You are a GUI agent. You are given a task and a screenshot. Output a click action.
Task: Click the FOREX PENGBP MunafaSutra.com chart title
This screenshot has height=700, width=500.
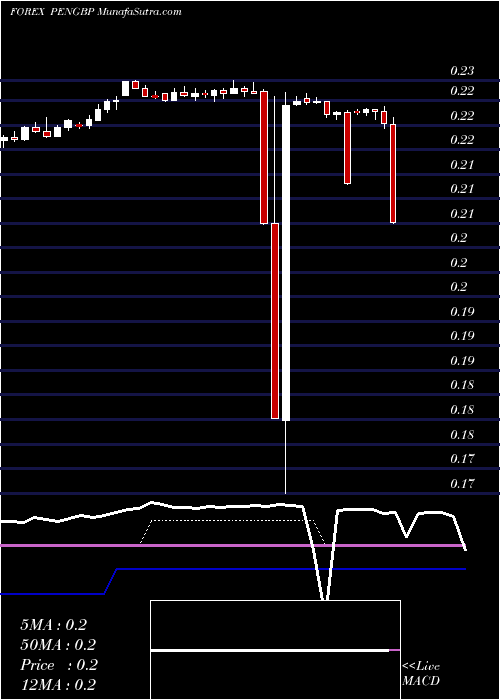[x=96, y=12]
